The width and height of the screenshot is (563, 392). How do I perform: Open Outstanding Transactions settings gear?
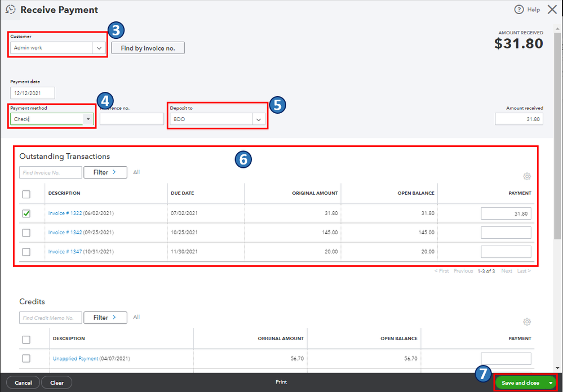(x=527, y=176)
